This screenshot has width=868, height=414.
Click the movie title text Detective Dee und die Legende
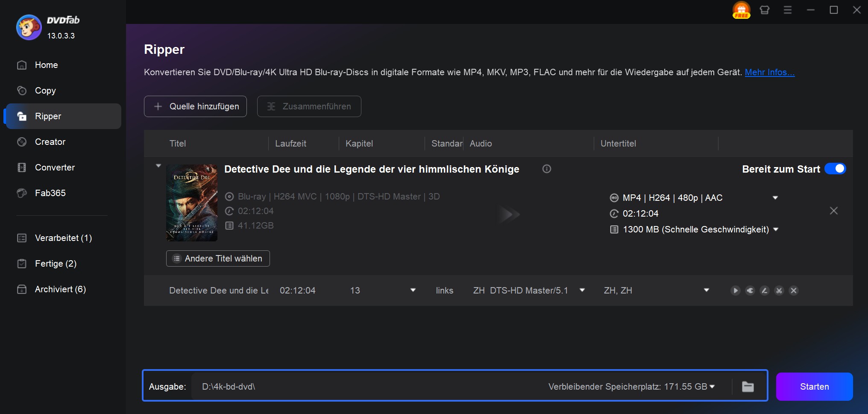372,169
